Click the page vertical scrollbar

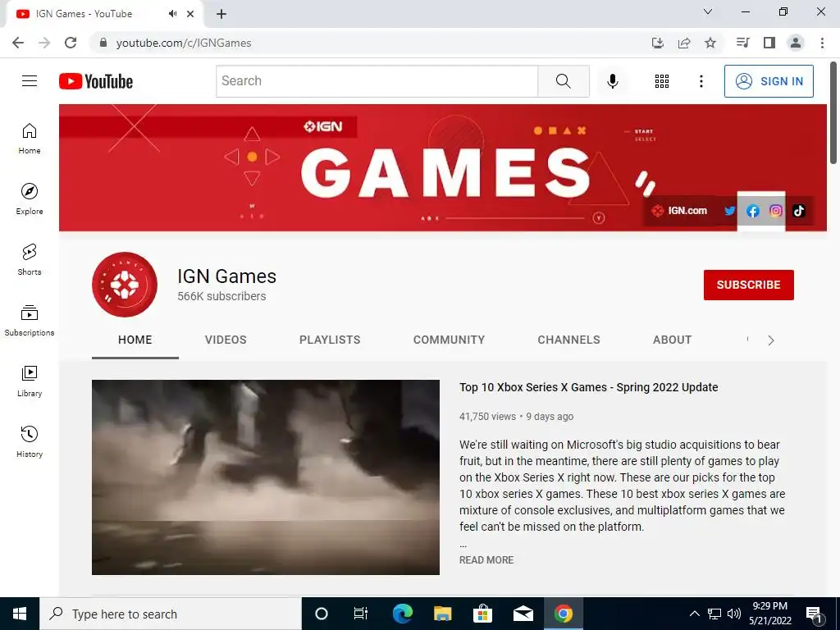(x=833, y=112)
